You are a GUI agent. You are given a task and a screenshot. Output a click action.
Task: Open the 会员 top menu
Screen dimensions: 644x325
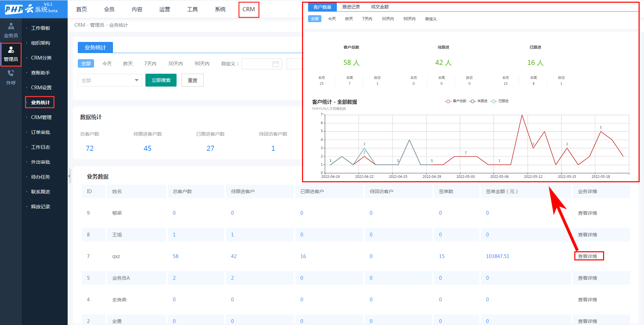click(x=109, y=9)
